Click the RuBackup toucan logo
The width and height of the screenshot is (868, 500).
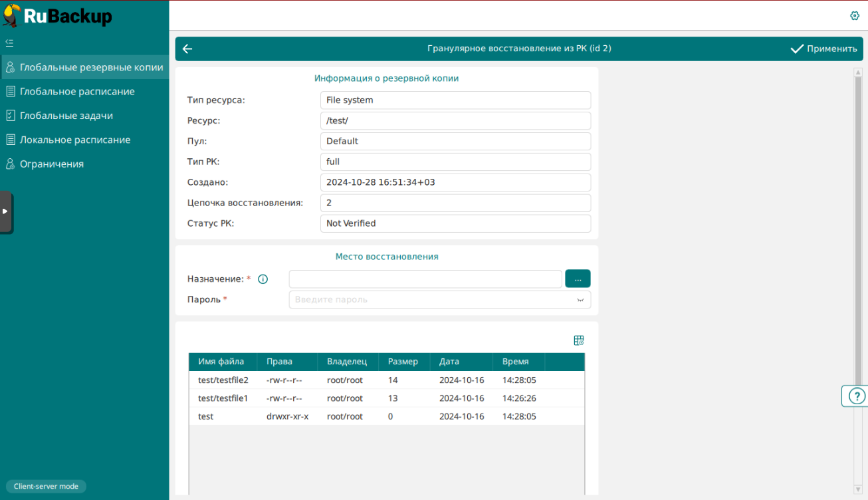(x=11, y=15)
